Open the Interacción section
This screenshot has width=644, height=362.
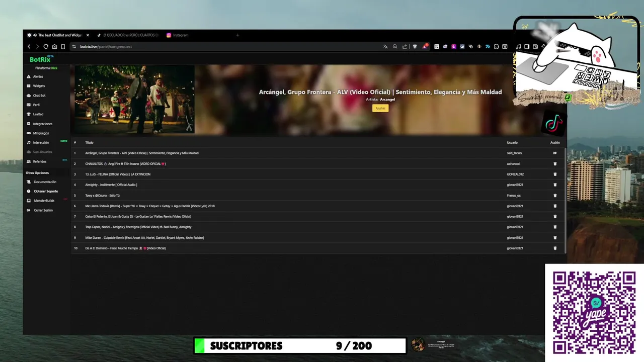(41, 142)
